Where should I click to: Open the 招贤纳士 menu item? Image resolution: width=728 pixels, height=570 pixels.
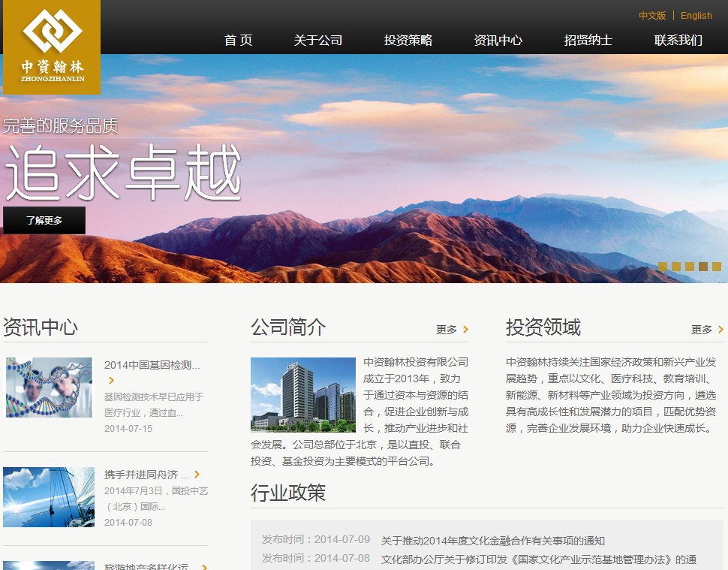coord(588,41)
